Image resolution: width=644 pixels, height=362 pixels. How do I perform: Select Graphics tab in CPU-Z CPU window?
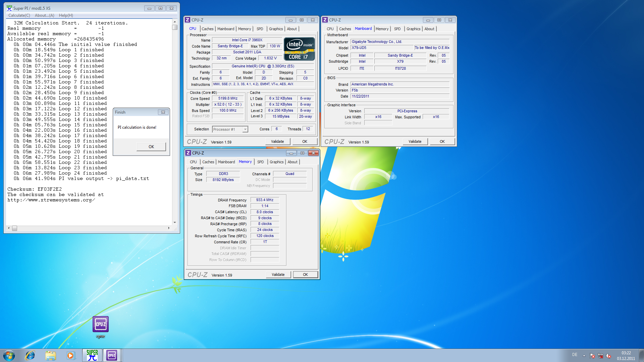click(276, 29)
